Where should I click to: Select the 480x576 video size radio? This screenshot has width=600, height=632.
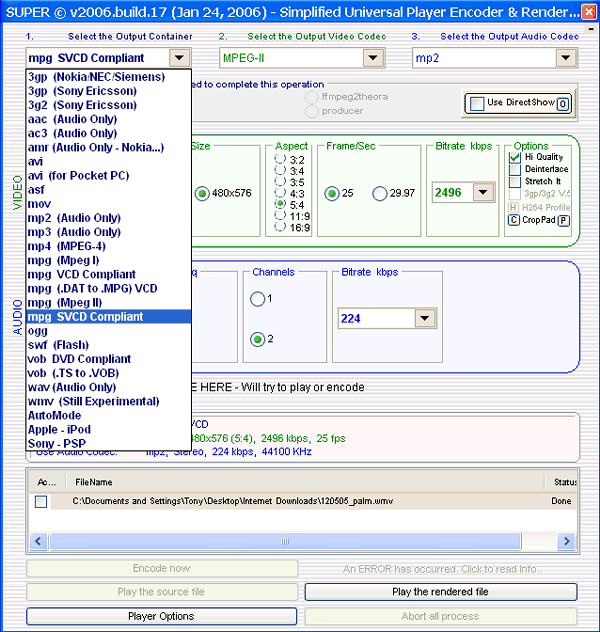click(x=202, y=194)
